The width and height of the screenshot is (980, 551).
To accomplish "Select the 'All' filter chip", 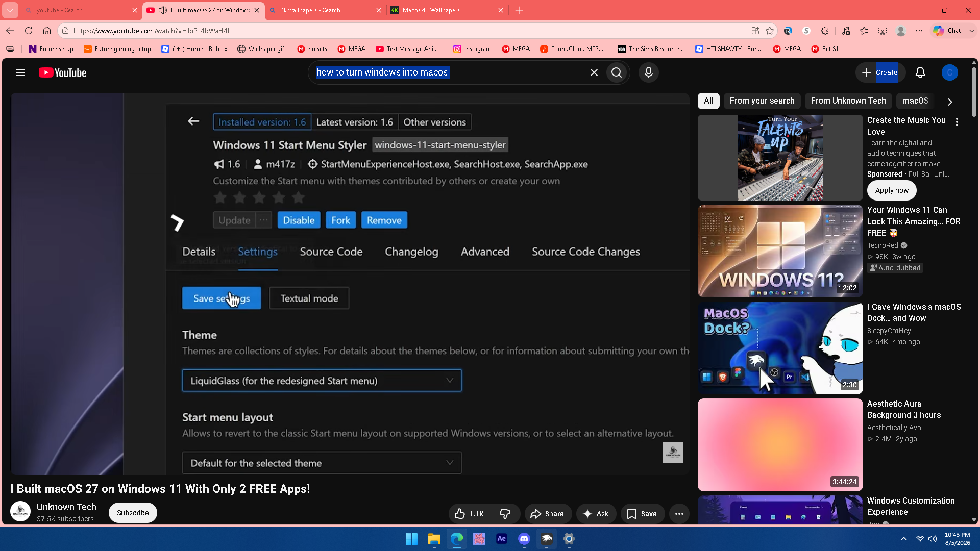I will [x=708, y=101].
